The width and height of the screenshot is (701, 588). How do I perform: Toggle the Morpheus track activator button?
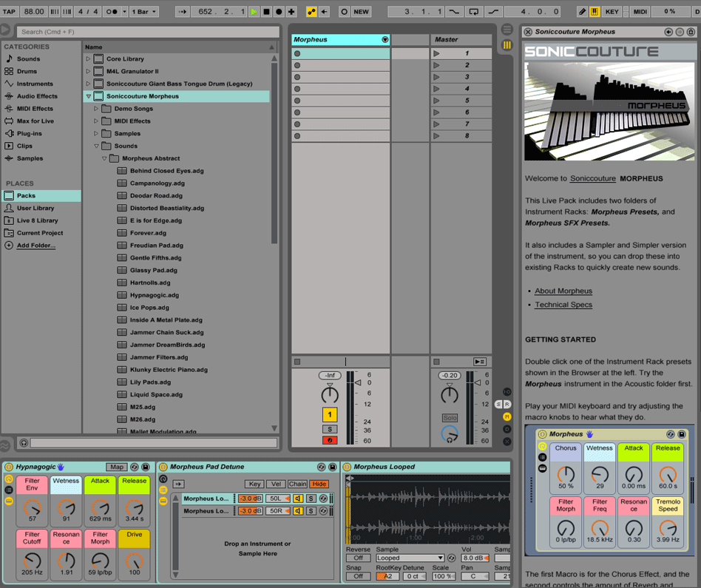pyautogui.click(x=330, y=414)
